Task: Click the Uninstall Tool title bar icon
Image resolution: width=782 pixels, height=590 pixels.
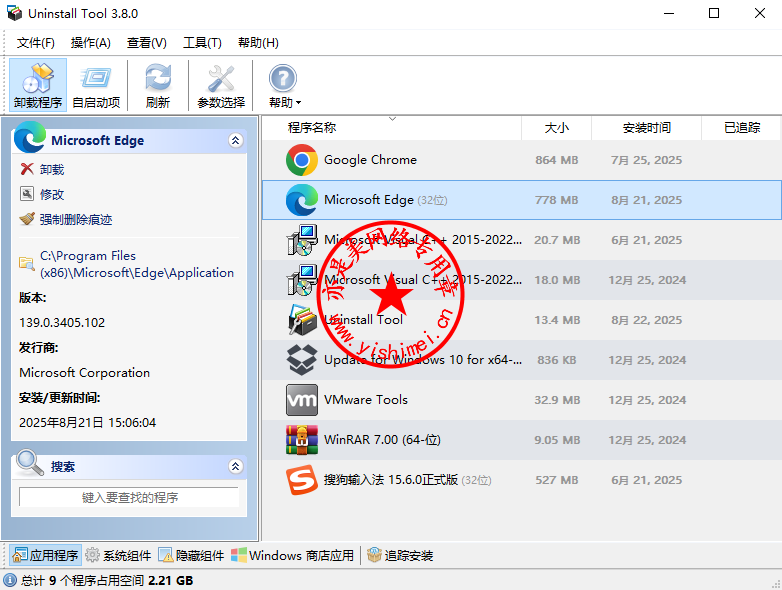Action: (x=14, y=13)
